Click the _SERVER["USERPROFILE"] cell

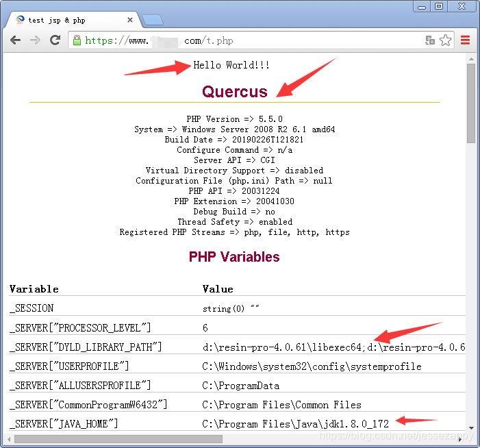69,366
